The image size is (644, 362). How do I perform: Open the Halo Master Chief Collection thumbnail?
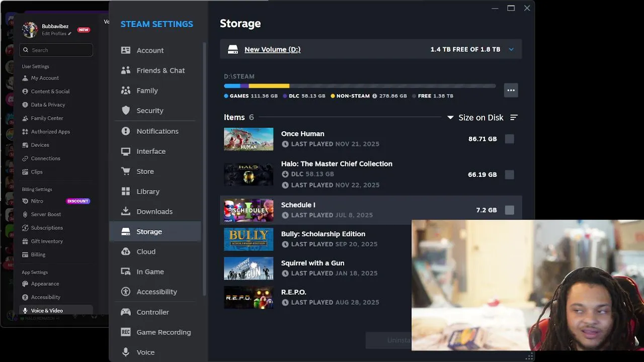coord(249,174)
